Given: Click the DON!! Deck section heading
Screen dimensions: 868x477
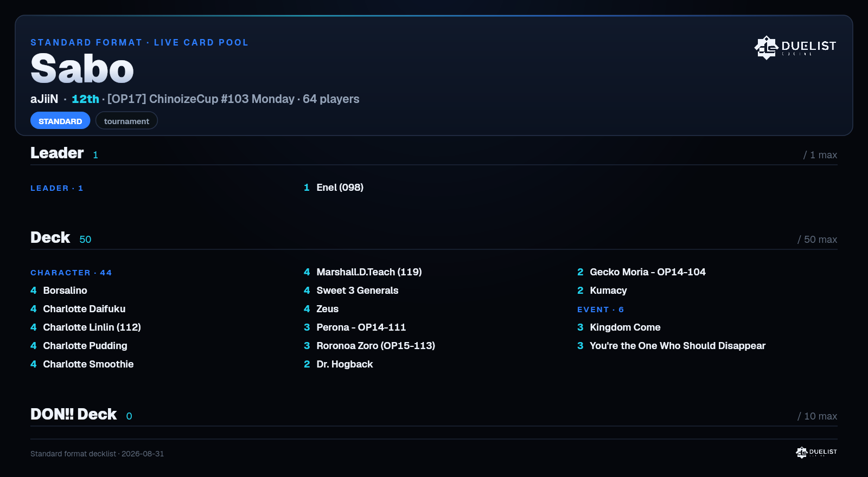Looking at the screenshot, I should tap(73, 414).
